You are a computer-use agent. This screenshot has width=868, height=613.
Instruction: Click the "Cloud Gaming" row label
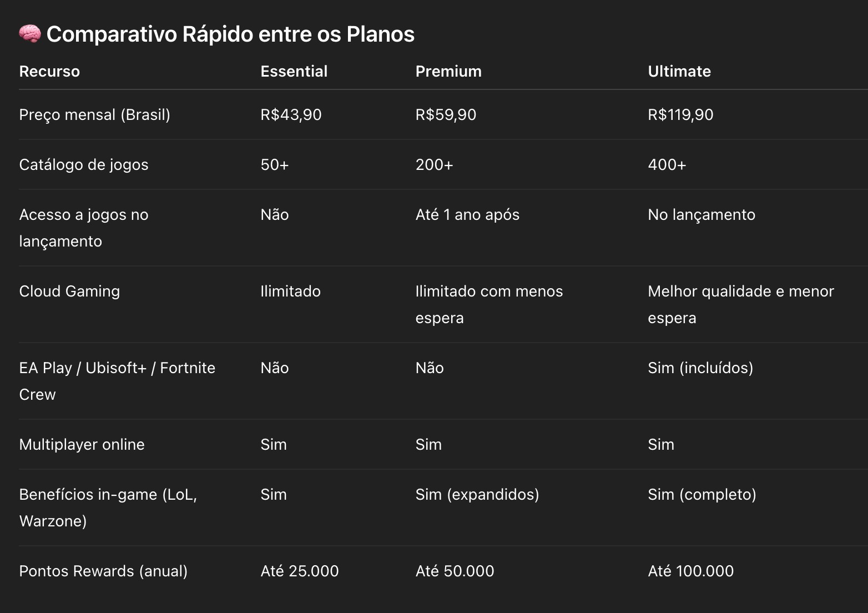(x=69, y=291)
